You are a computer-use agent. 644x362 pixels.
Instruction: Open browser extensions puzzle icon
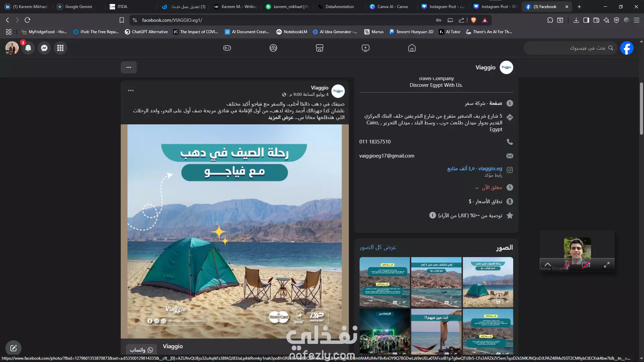pos(550,20)
